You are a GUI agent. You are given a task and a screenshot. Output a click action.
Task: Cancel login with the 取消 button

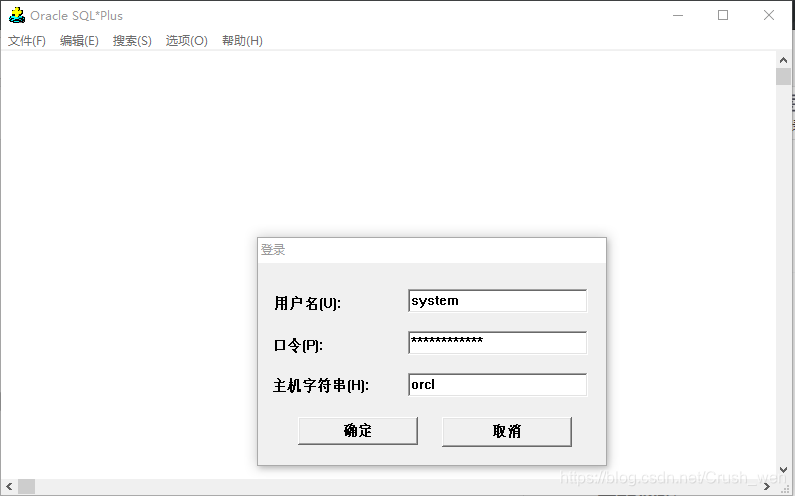click(x=507, y=432)
